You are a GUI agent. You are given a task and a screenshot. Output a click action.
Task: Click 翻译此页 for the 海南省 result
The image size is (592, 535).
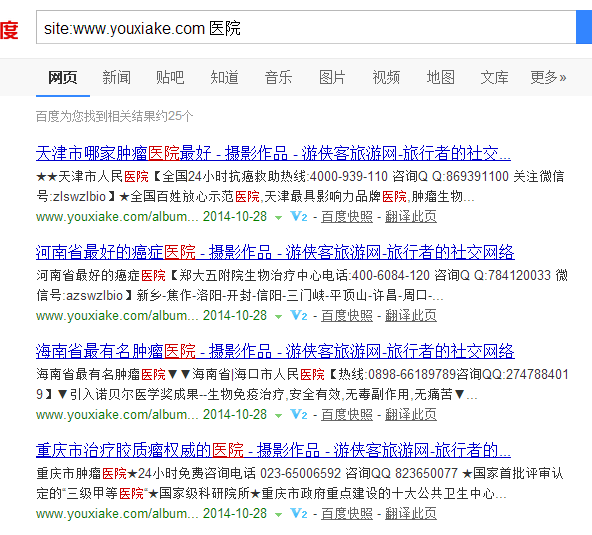coord(411,415)
